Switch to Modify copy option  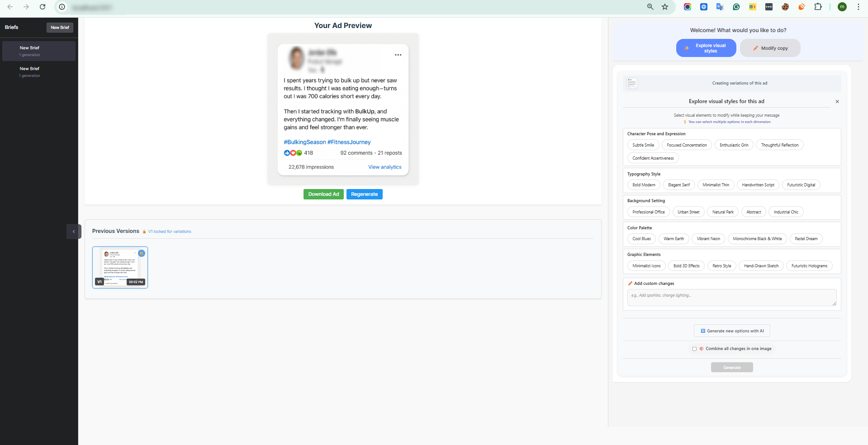[770, 48]
